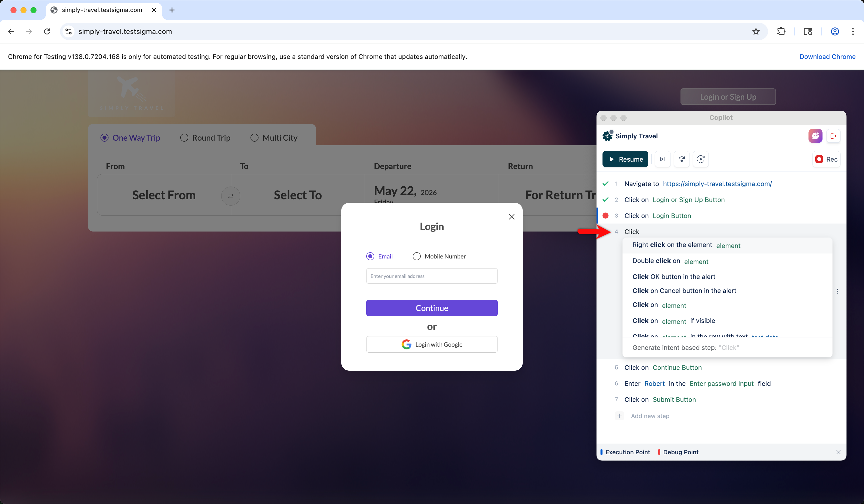The width and height of the screenshot is (864, 504).
Task: Click the circular rerun icon in Copilot toolbar
Action: coord(701,159)
